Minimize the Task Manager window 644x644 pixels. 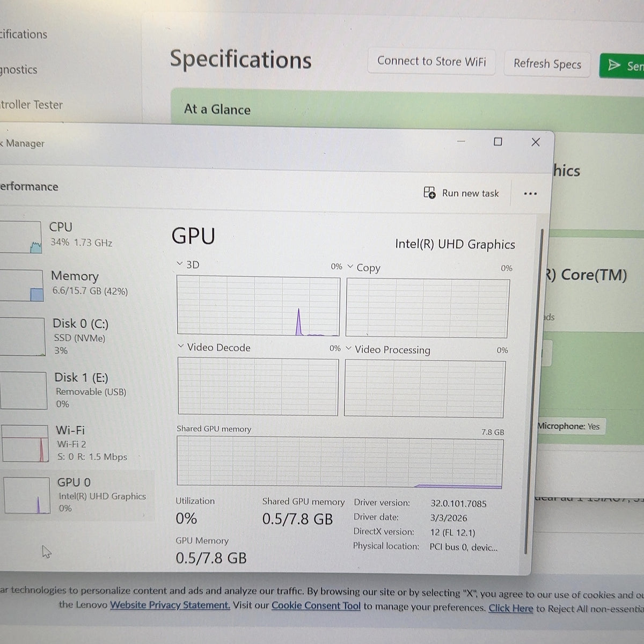(x=461, y=141)
